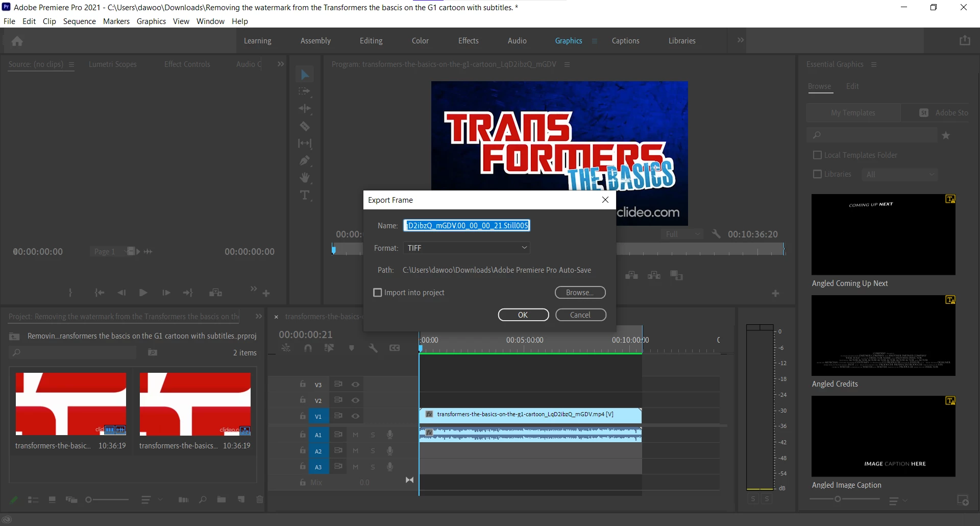Mute audio track A1

[x=356, y=435]
